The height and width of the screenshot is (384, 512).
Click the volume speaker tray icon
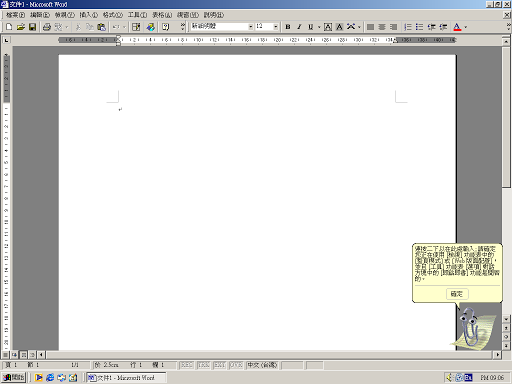(x=450, y=377)
